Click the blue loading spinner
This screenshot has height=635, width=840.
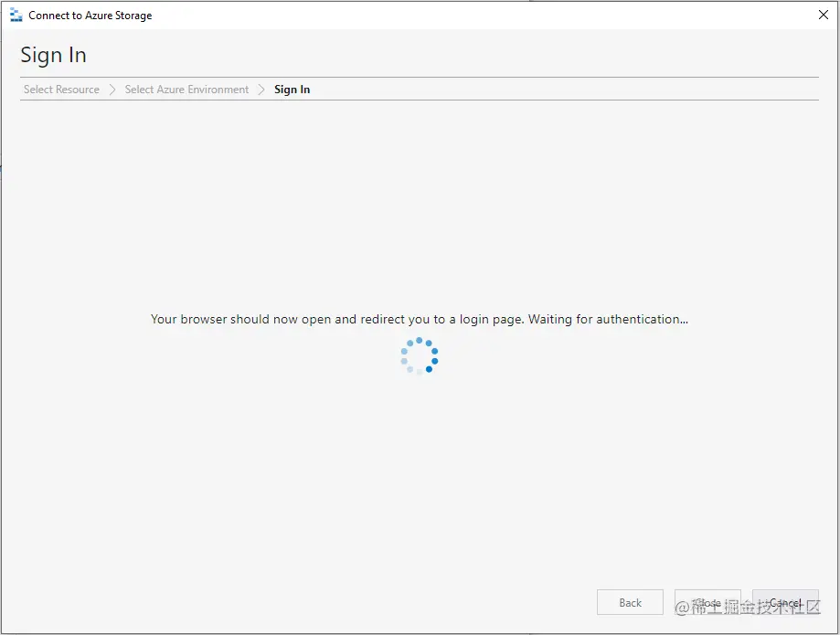coord(420,355)
